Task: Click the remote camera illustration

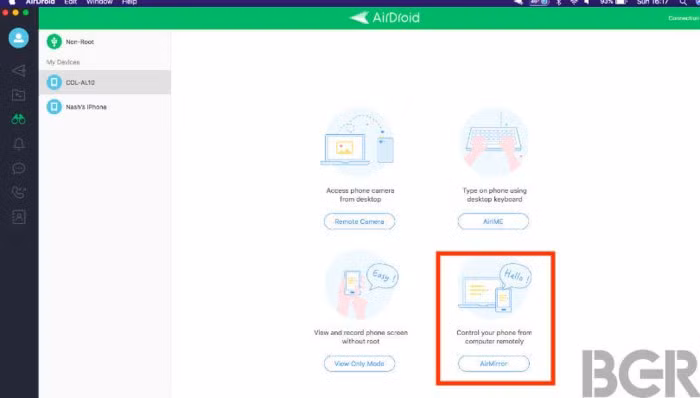Action: 359,142
